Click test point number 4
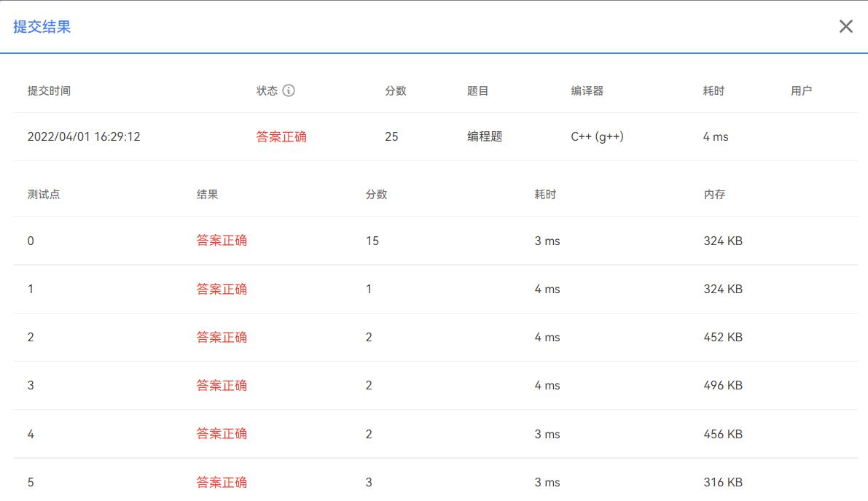This screenshot has height=501, width=868. [31, 435]
